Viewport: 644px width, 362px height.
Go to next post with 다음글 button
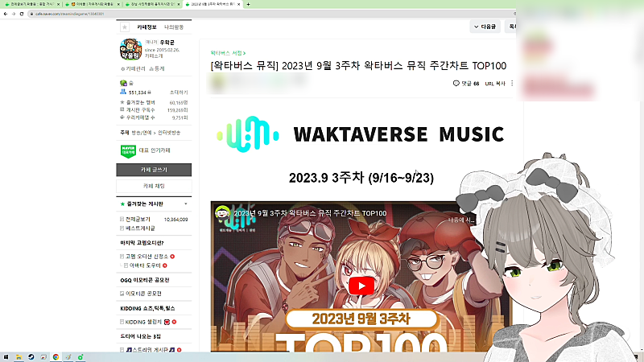tap(485, 27)
